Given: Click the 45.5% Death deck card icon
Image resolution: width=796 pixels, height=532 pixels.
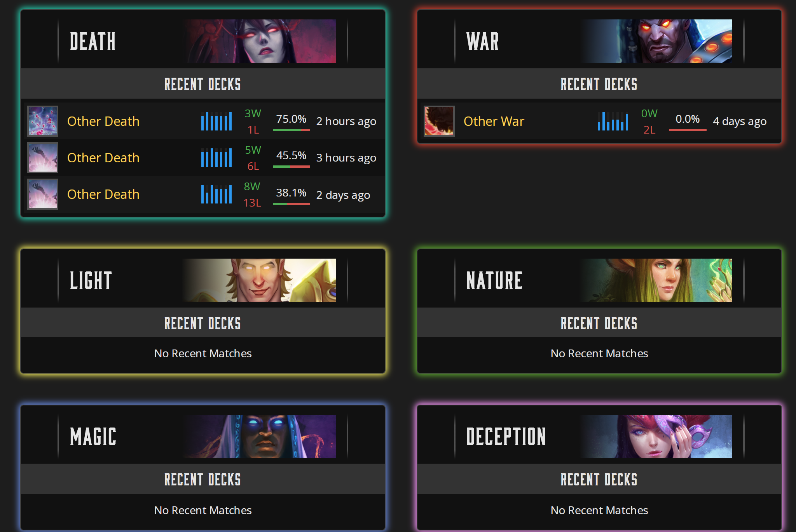Looking at the screenshot, I should (43, 158).
